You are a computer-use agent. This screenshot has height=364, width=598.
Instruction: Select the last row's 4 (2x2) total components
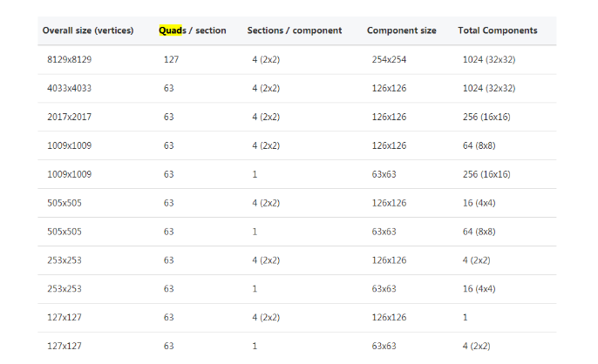point(476,346)
